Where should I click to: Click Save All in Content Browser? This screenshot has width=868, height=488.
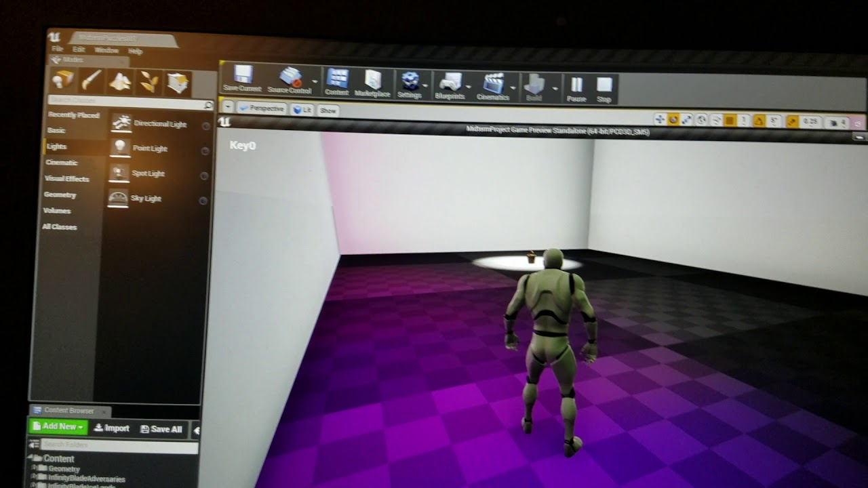point(161,429)
